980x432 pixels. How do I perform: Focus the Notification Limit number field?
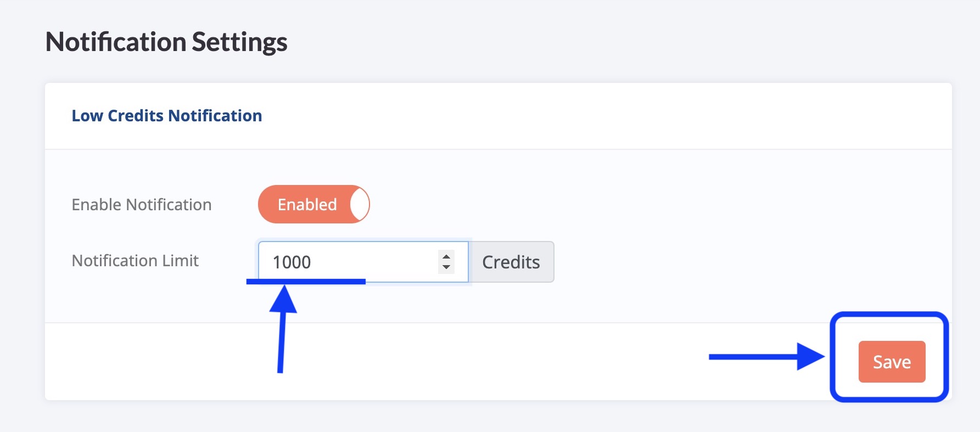363,262
